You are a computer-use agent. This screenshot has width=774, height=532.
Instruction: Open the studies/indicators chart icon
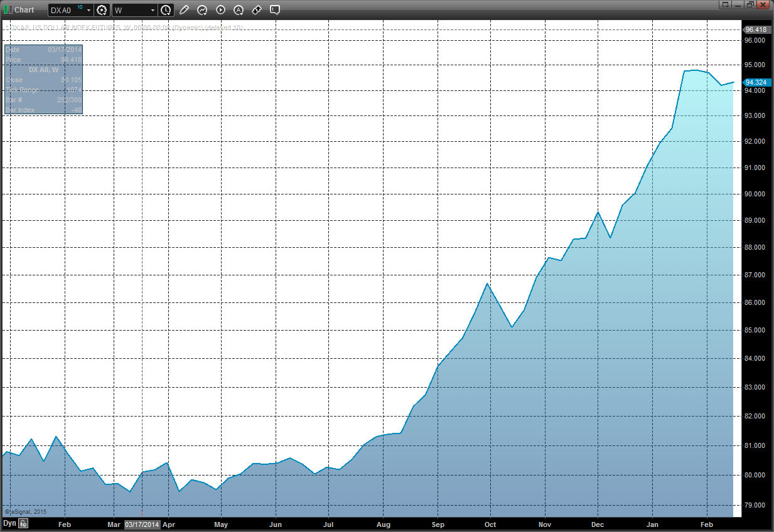click(202, 10)
